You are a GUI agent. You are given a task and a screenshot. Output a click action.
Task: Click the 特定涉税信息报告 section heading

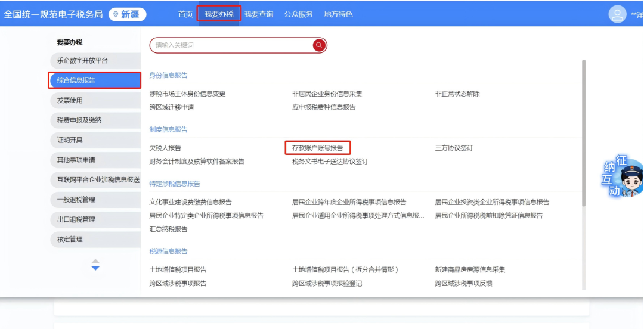175,184
